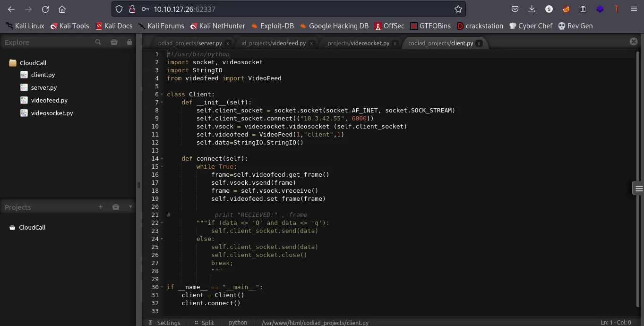The image size is (644, 326).
Task: Close all editor tabs with circled X
Action: (634, 42)
